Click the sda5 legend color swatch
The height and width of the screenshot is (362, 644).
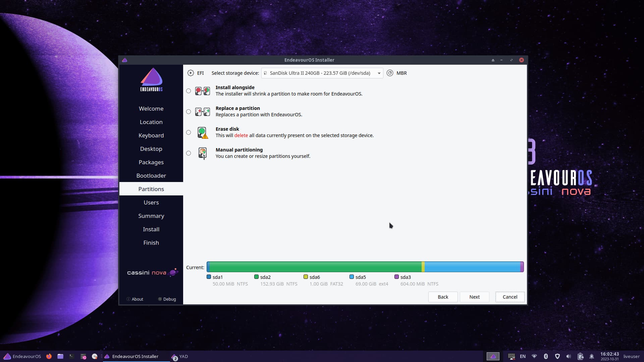coord(352,277)
